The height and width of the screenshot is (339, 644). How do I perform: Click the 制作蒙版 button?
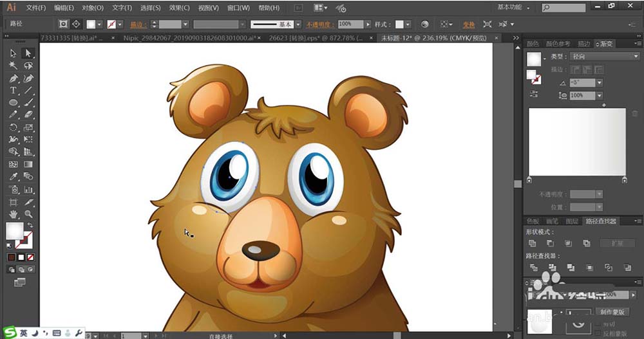612,312
